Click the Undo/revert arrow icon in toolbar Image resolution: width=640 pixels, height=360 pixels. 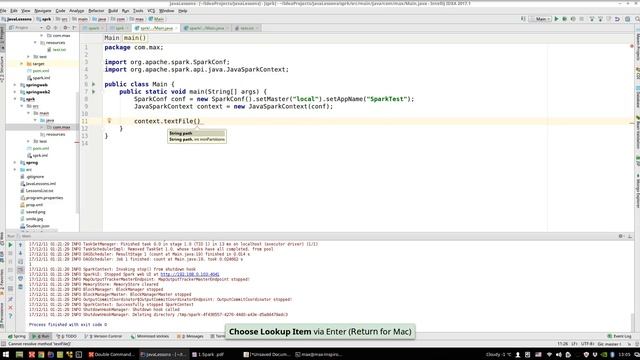tap(618, 19)
